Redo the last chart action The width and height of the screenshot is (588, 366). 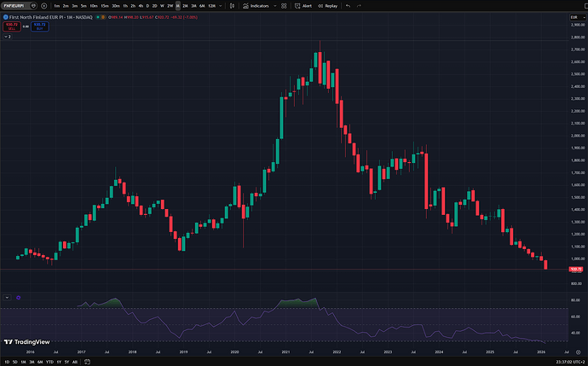click(x=359, y=6)
